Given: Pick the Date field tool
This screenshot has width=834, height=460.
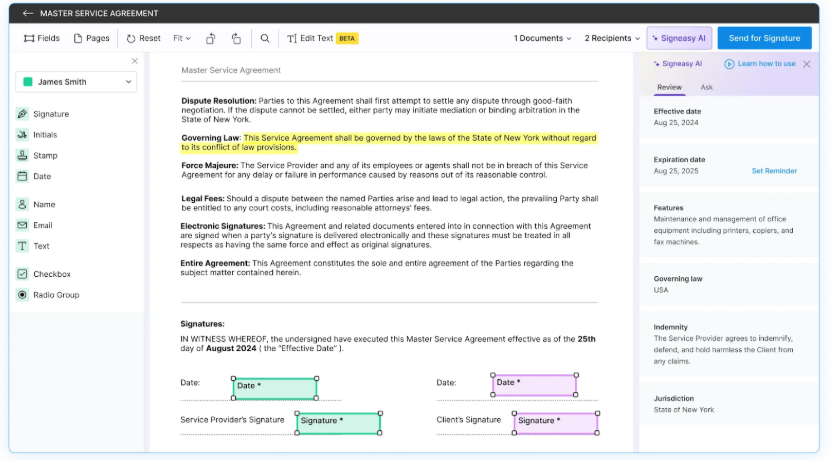Looking at the screenshot, I should [x=43, y=176].
